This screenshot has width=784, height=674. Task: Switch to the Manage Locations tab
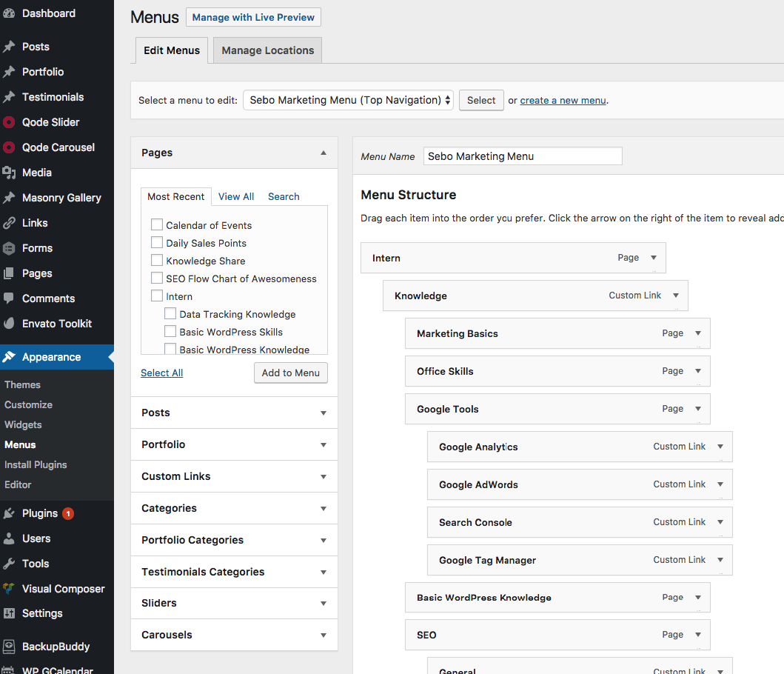267,50
